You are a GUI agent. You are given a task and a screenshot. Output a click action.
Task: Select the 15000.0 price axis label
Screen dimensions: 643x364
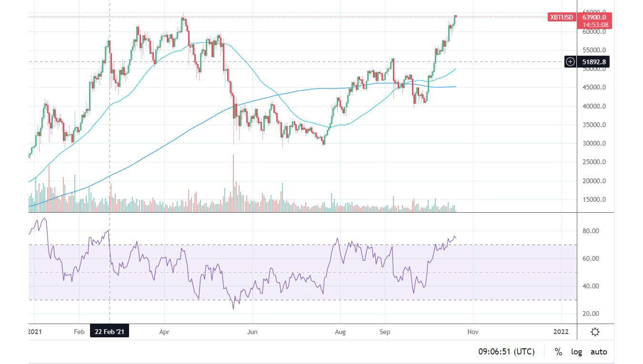594,199
